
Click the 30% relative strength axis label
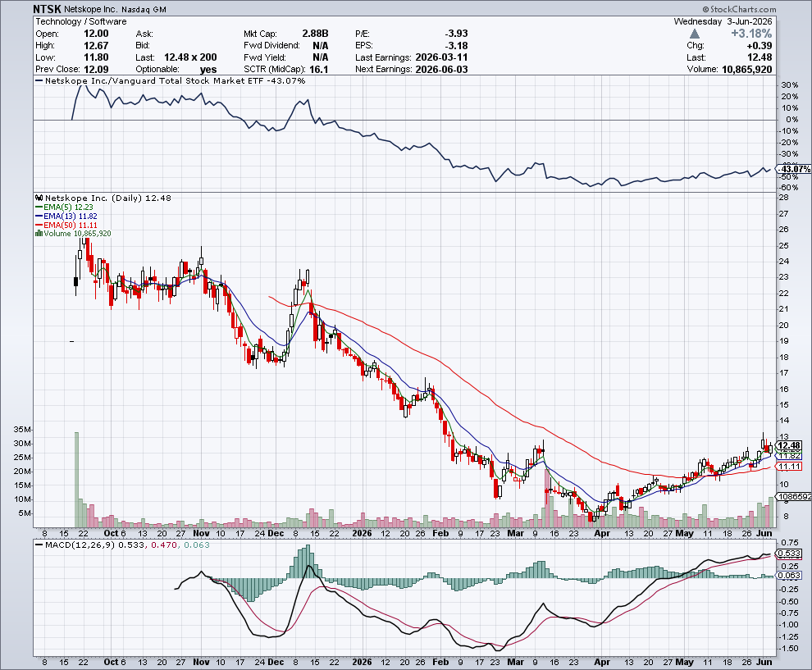point(790,85)
